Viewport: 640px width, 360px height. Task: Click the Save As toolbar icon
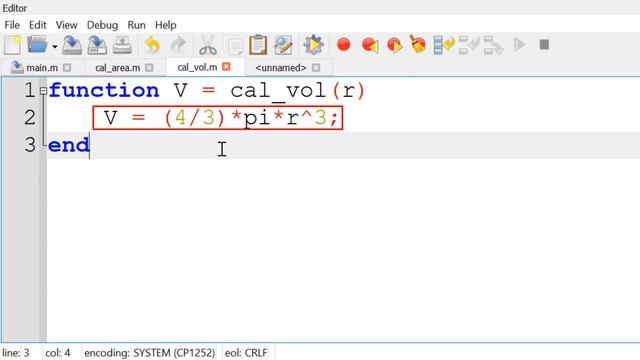coord(97,44)
